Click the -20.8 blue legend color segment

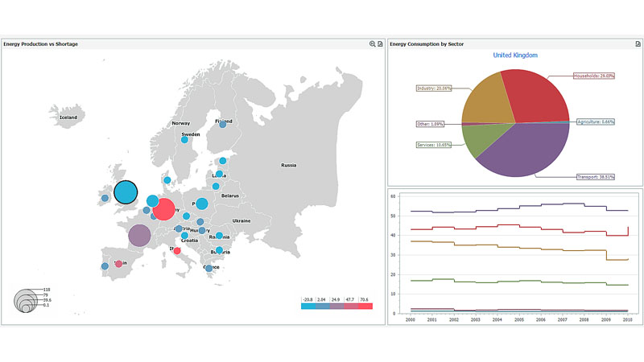click(308, 306)
